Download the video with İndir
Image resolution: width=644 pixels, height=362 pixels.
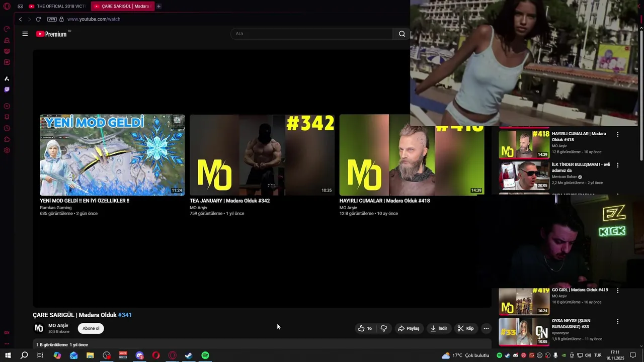(439, 328)
